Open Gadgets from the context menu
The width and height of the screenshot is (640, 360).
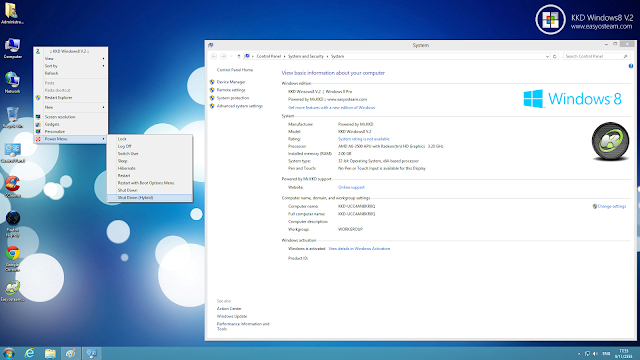pyautogui.click(x=71, y=124)
